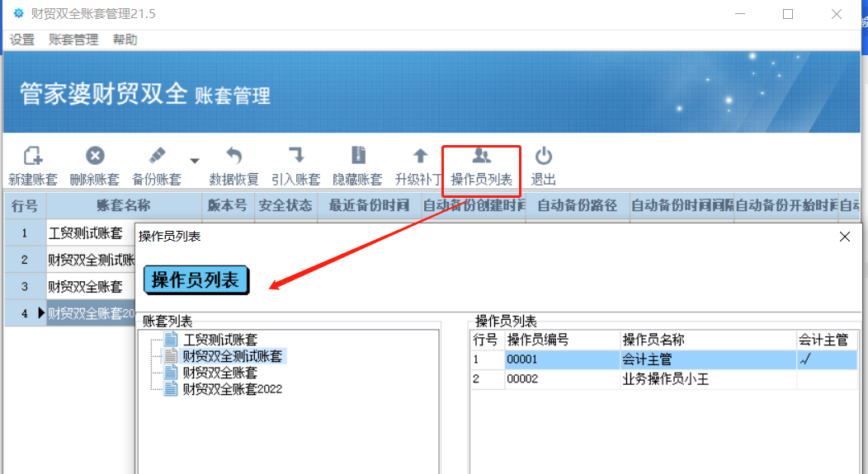This screenshot has width=868, height=474.
Task: Click document icon of 工贸测试账套 tree node
Action: [x=171, y=339]
